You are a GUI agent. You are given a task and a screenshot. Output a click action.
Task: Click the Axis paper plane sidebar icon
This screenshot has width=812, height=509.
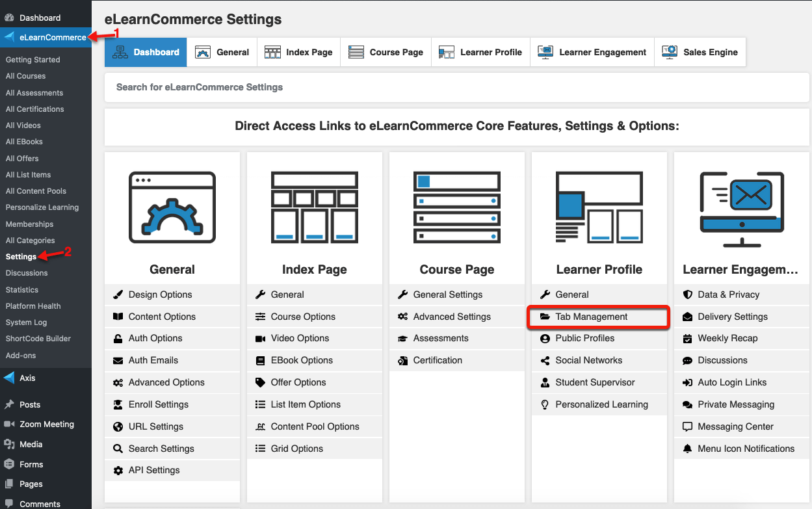coord(9,378)
